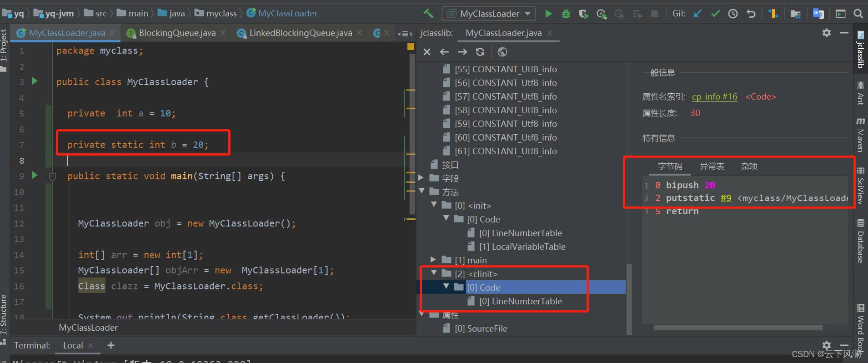The width and height of the screenshot is (868, 363).
Task: Close the LinkedBlockingQueue.java tab
Action: tap(359, 33)
